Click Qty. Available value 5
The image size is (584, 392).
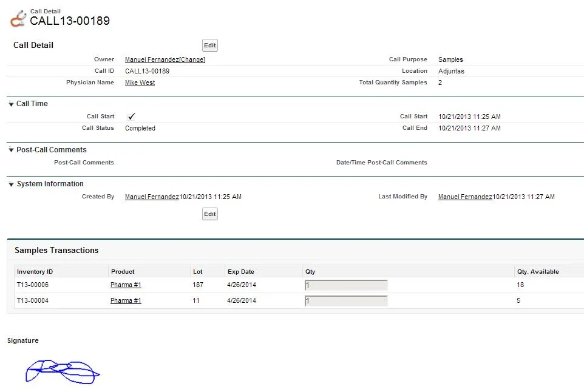(518, 300)
